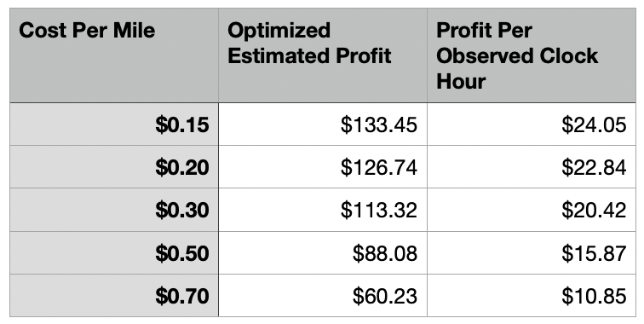Click the $0.20 cost per mile cell
The width and height of the screenshot is (644, 324).
point(114,166)
